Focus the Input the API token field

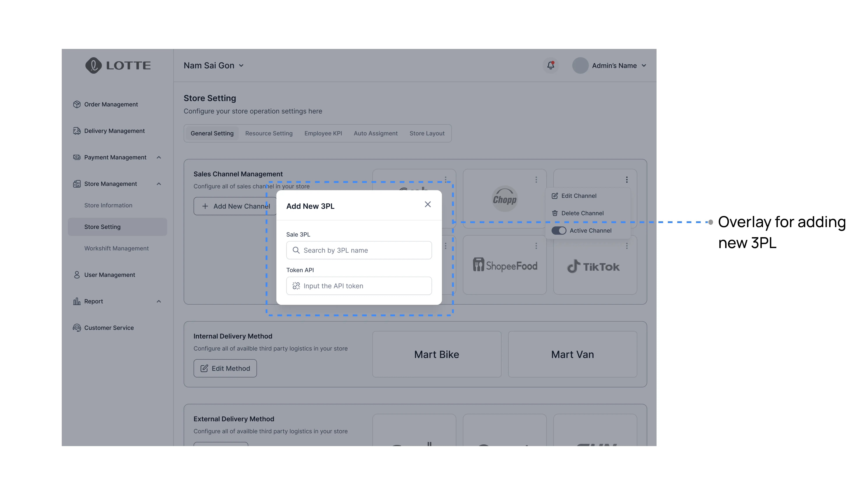click(x=359, y=286)
